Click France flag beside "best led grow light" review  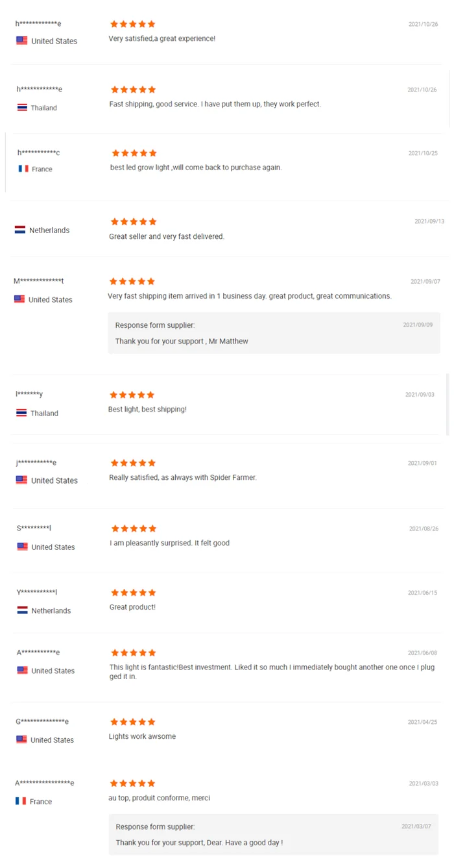[x=23, y=169]
